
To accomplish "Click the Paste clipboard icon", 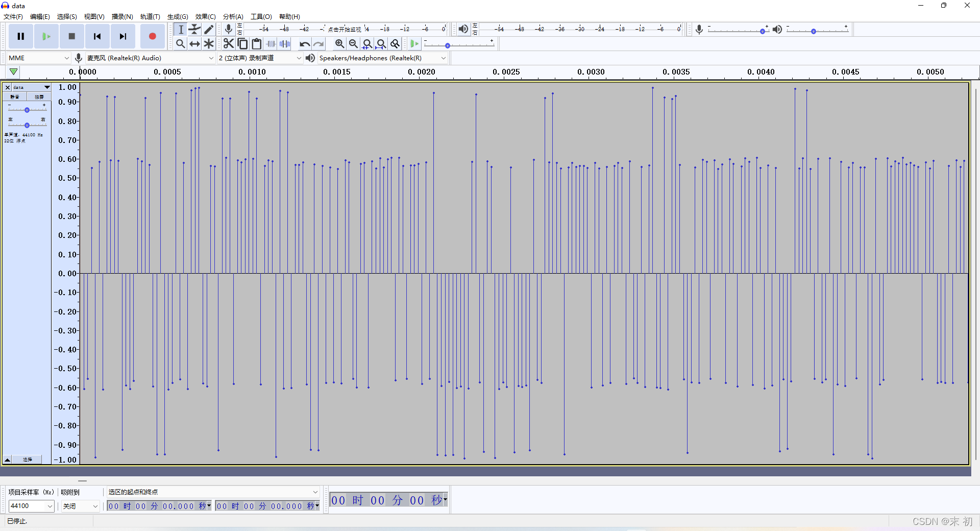I will click(x=257, y=44).
